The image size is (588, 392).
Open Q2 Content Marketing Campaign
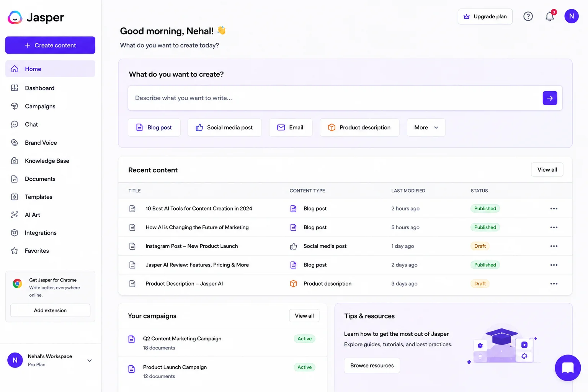[x=182, y=339]
